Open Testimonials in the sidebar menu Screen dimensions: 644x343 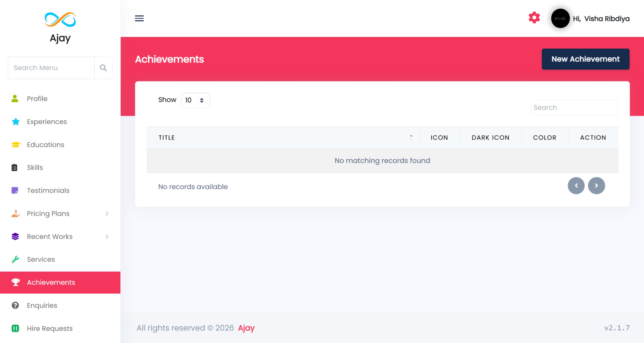tap(48, 190)
